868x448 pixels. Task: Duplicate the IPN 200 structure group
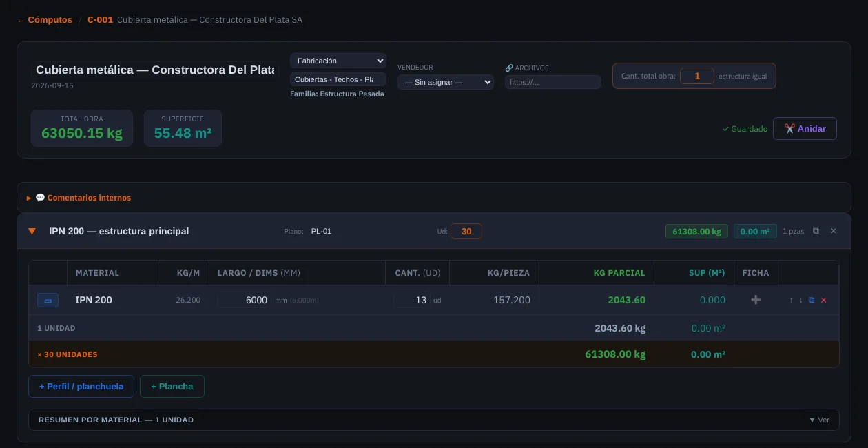coord(816,231)
